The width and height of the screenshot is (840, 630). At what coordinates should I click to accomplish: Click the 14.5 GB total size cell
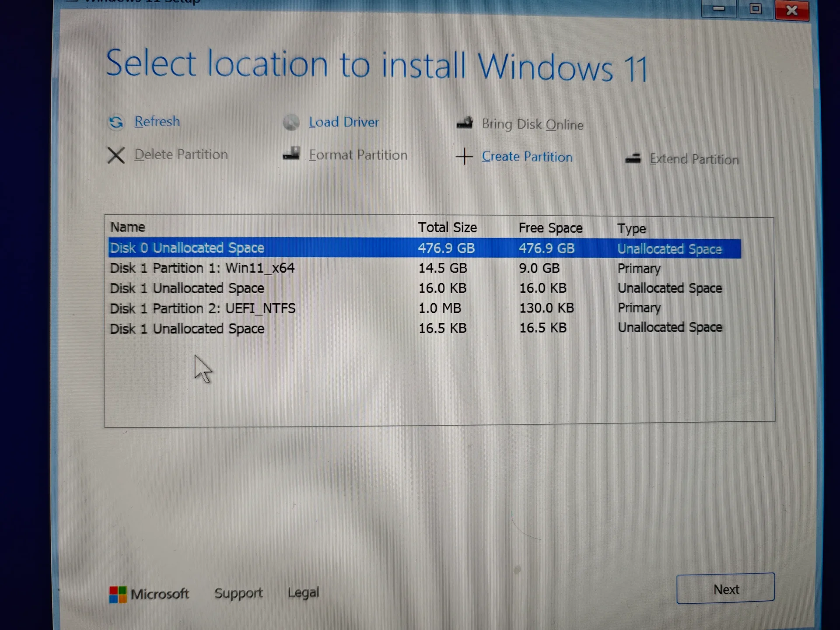(443, 268)
